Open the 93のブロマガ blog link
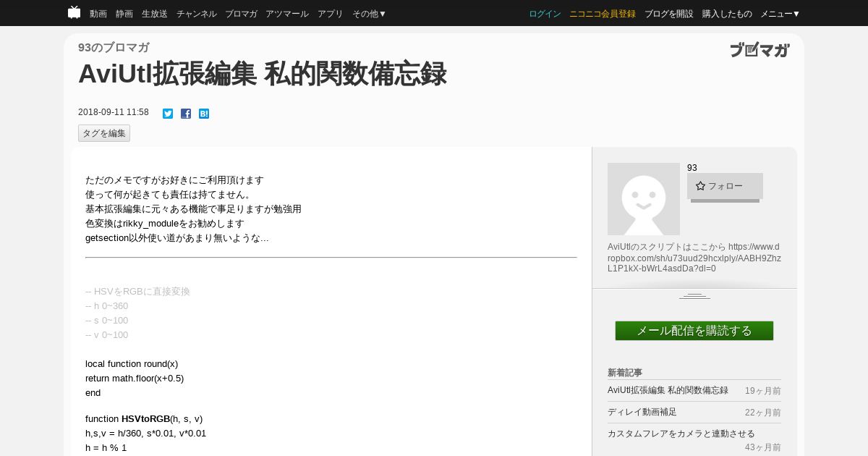The image size is (868, 456). click(114, 47)
